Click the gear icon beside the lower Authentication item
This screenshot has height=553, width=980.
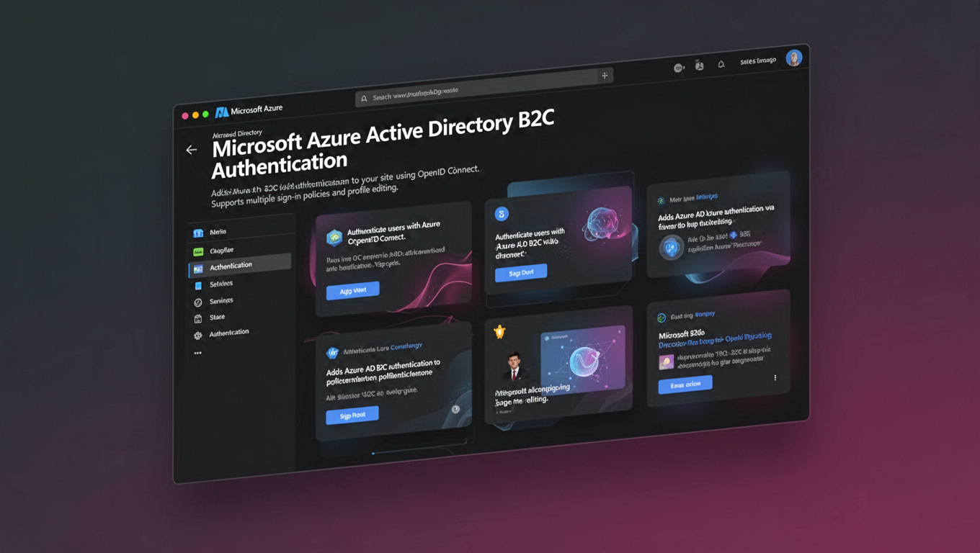click(x=198, y=336)
